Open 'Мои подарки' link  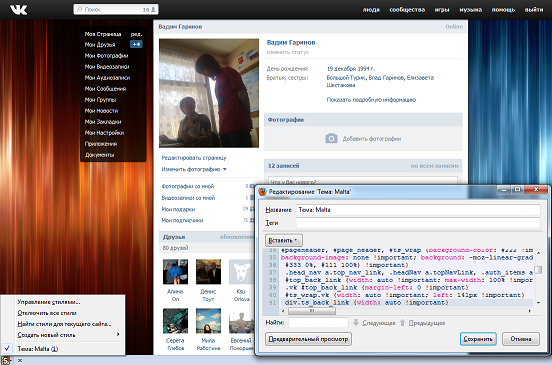pyautogui.click(x=178, y=209)
